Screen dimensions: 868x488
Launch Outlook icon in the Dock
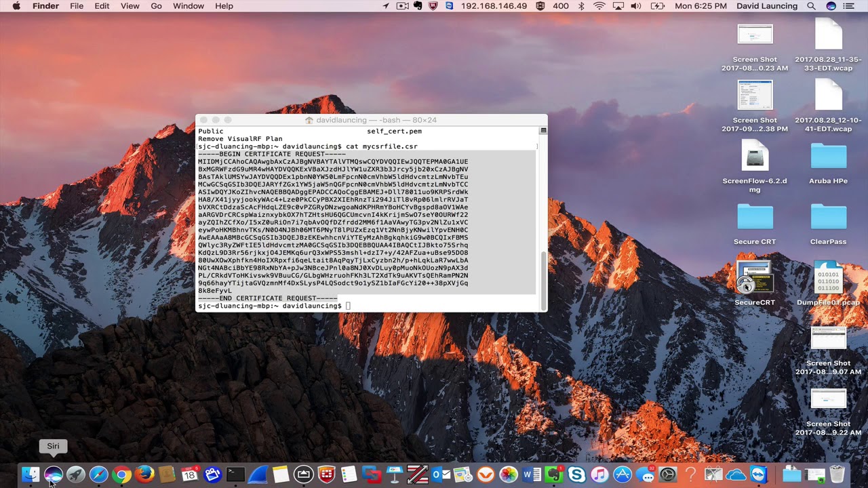pos(440,474)
